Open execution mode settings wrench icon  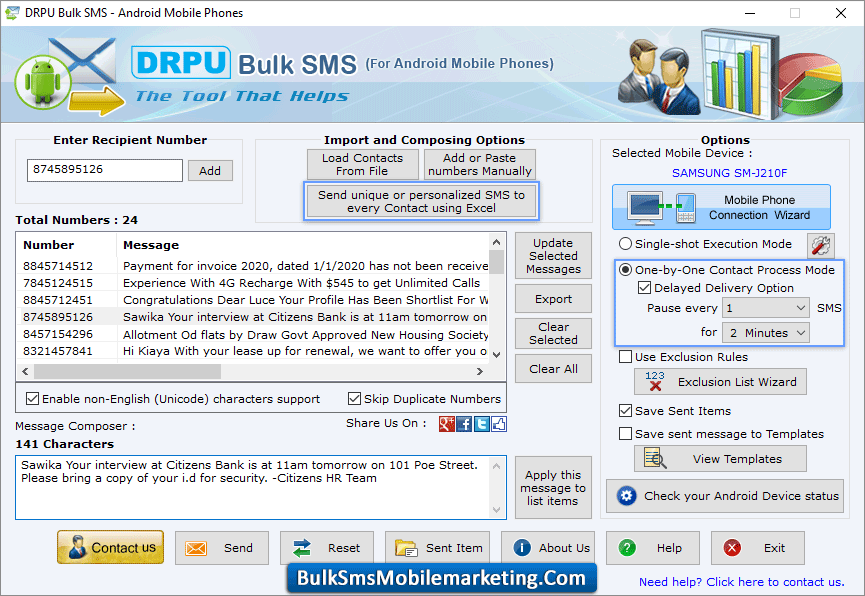(x=821, y=246)
